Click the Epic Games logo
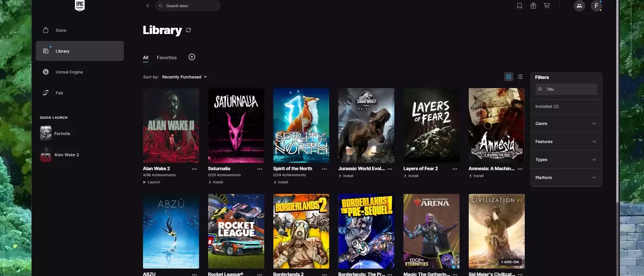 (x=80, y=6)
